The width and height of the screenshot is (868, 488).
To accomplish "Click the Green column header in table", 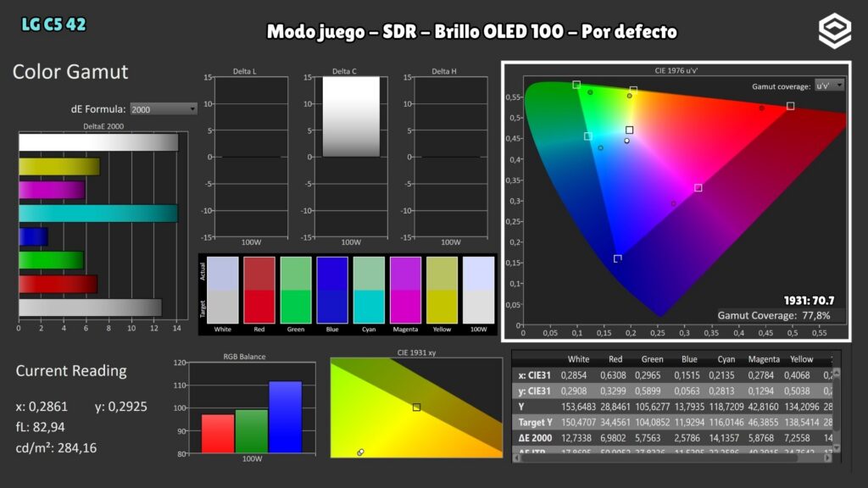I will (x=652, y=359).
